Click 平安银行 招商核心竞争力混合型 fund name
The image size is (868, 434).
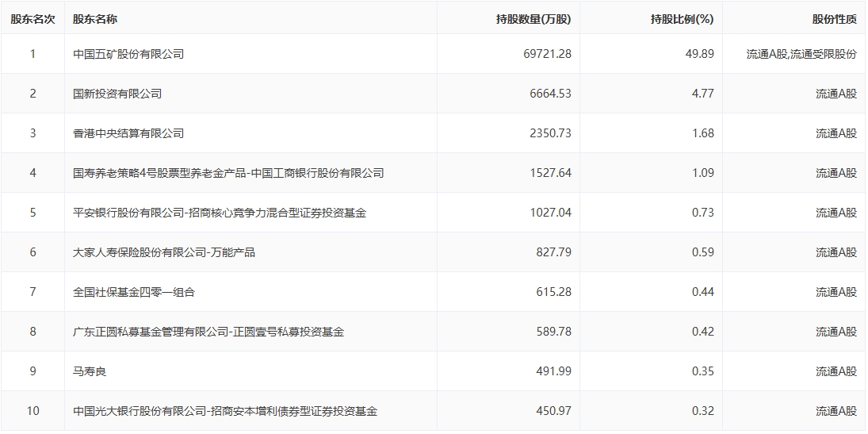[220, 213]
